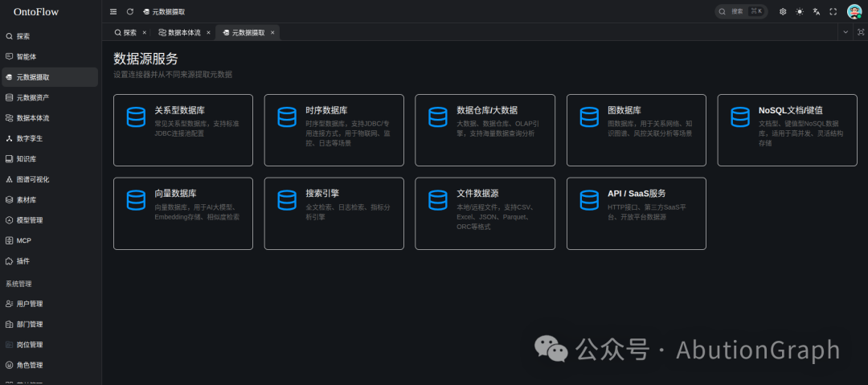The image size is (868, 385).
Task: Click the OntoFlow logo title
Action: click(x=36, y=12)
